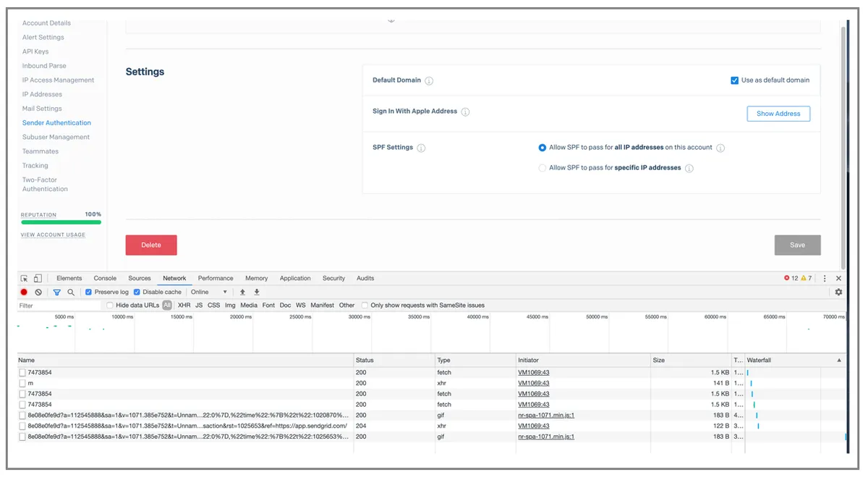
Task: Switch to the Sources tab
Action: (140, 278)
